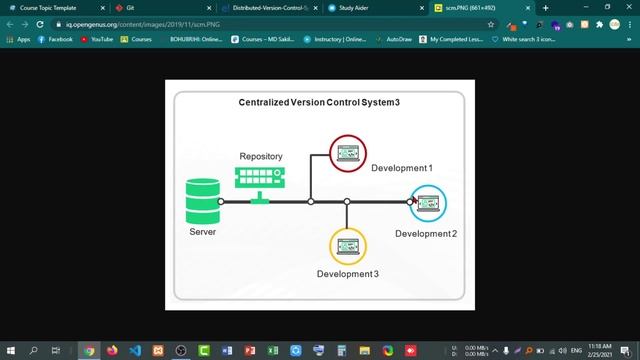Open White search icon bookmark
Image resolution: width=640 pixels, height=360 pixels.
pyautogui.click(x=523, y=39)
